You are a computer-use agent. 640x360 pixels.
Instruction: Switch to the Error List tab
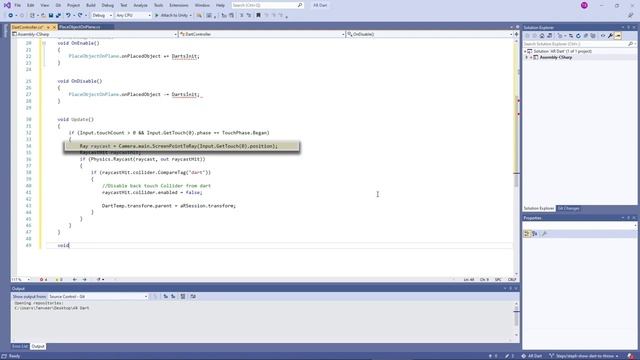[20, 346]
